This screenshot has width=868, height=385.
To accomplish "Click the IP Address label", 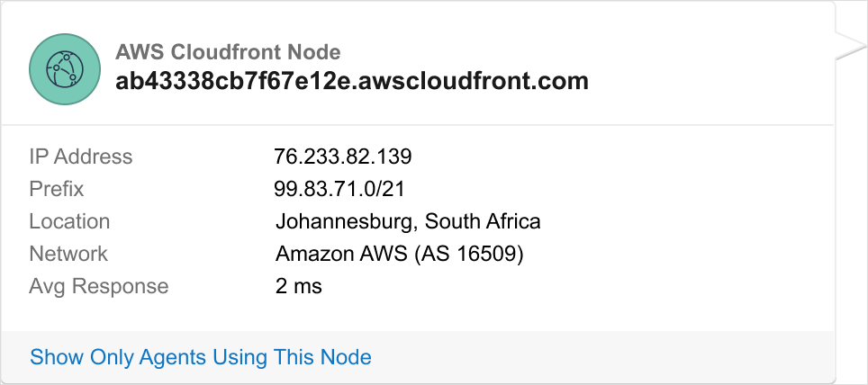I will 80,157.
